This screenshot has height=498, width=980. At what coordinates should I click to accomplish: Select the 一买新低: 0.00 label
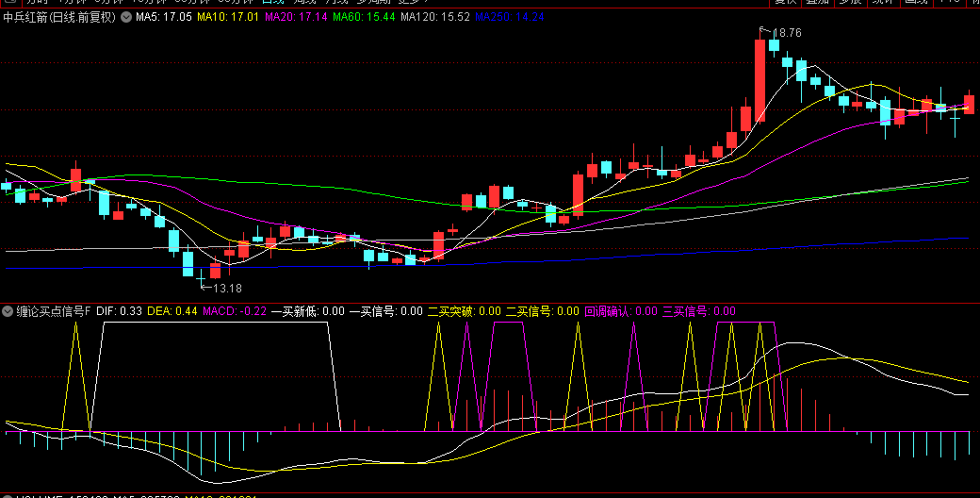(307, 311)
